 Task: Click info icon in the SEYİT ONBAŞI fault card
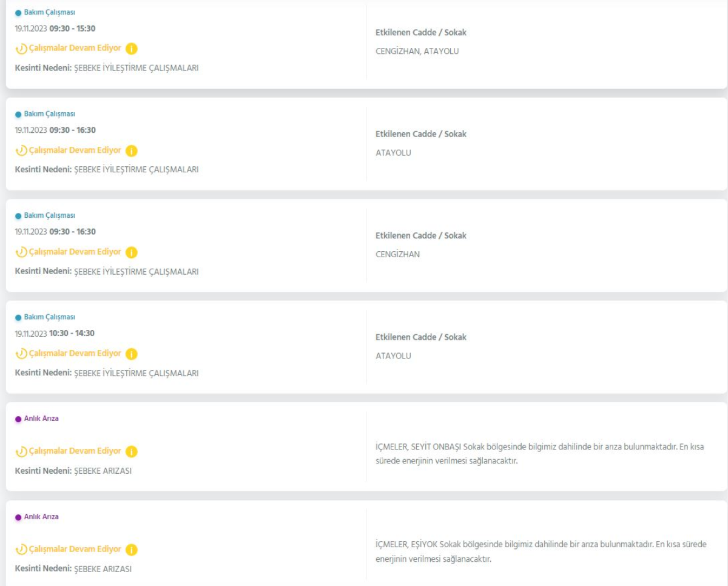pyautogui.click(x=132, y=451)
